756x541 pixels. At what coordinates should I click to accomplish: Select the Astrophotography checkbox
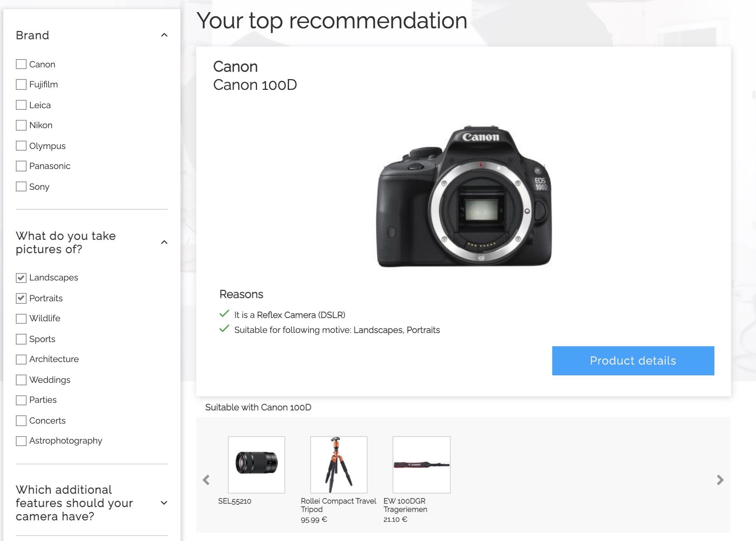[x=21, y=441]
